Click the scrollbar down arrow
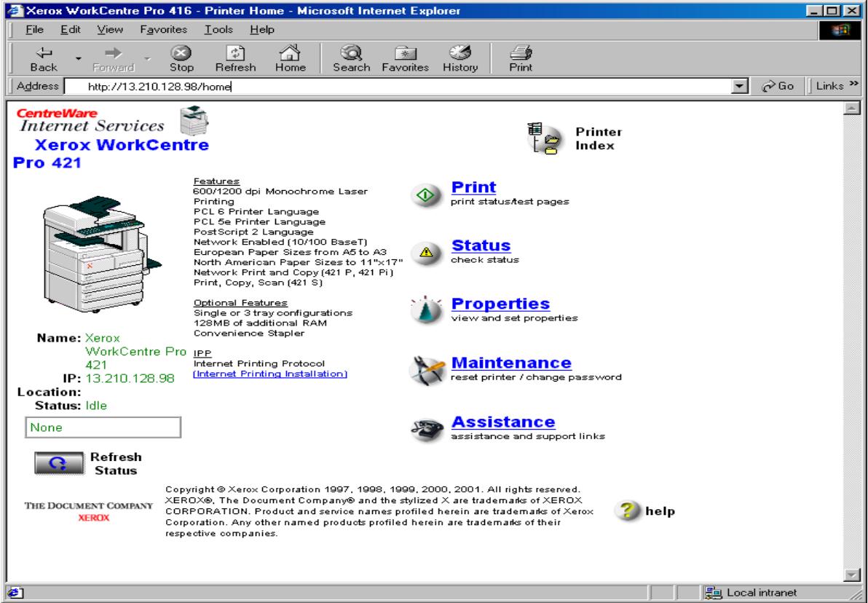The height and width of the screenshot is (603, 868). pos(853,576)
